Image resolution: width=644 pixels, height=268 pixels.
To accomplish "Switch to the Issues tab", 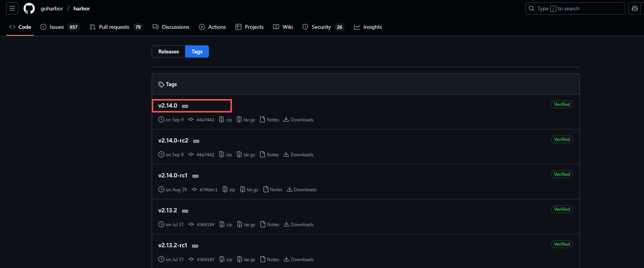I will (x=60, y=27).
